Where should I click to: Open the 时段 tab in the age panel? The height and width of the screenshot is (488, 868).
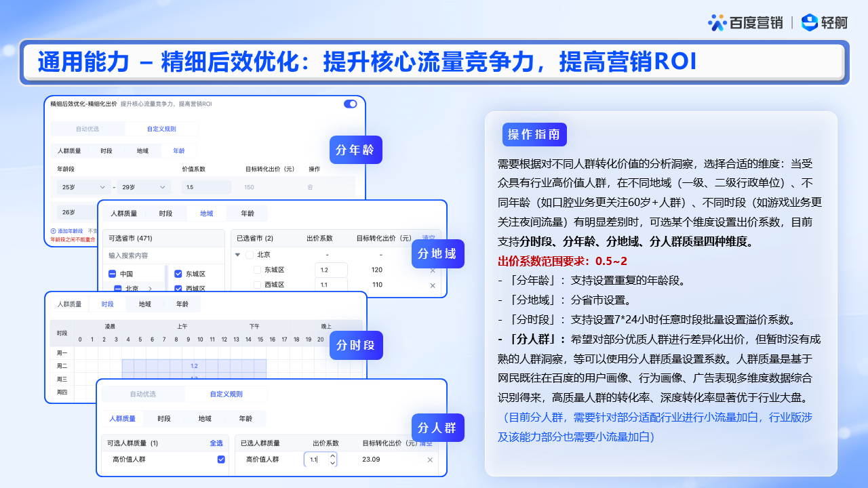pos(106,150)
